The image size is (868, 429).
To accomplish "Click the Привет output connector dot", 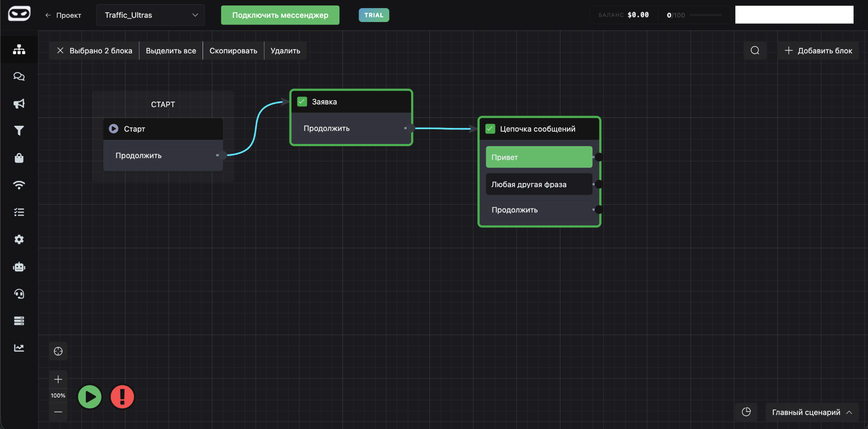I will click(x=598, y=157).
